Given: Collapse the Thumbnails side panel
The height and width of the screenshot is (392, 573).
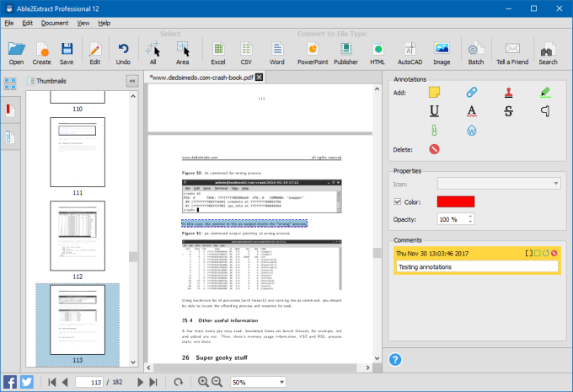Looking at the screenshot, I should 131,81.
